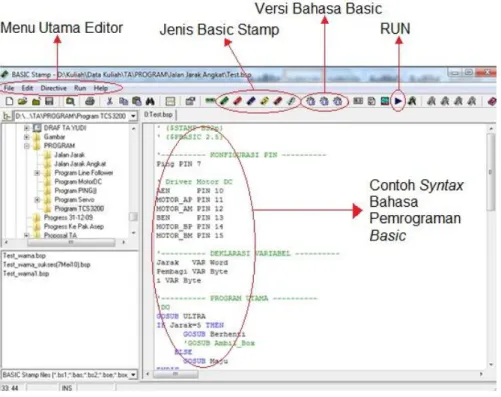Open Test_warna.bsp in the file list
This screenshot has width=501, height=397.
[x=24, y=256]
